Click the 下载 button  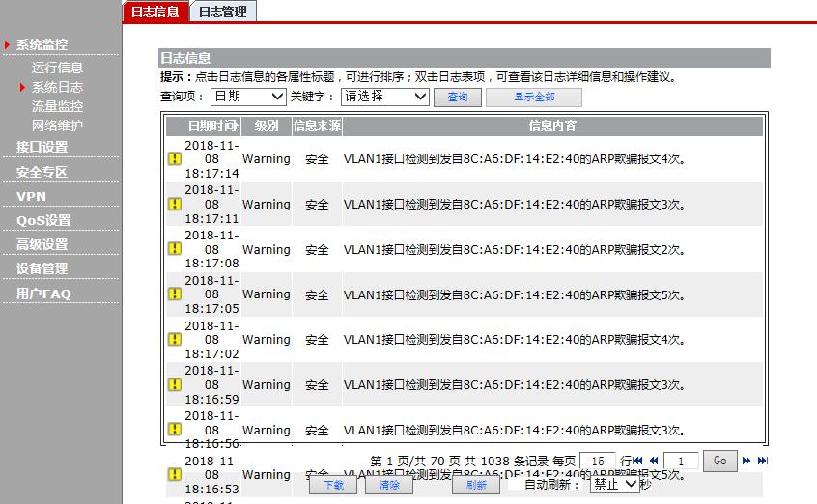pos(333,485)
